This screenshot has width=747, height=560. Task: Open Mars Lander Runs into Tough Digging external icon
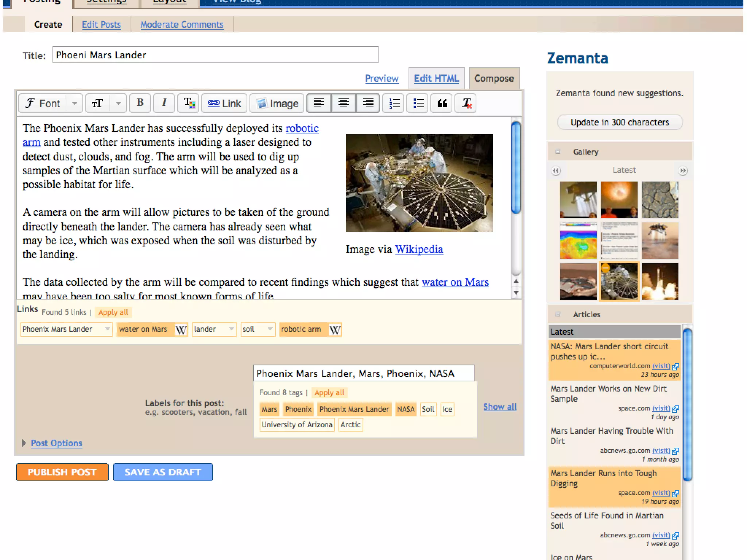(x=676, y=493)
